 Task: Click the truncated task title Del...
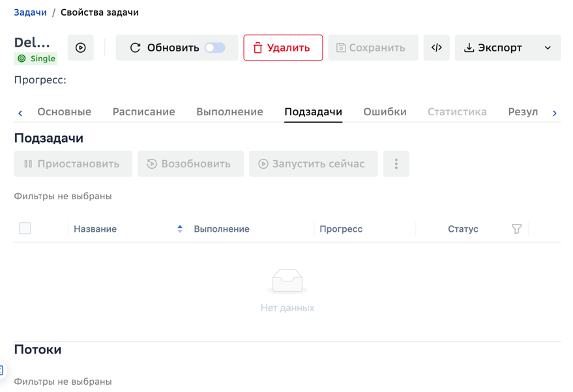point(32,43)
